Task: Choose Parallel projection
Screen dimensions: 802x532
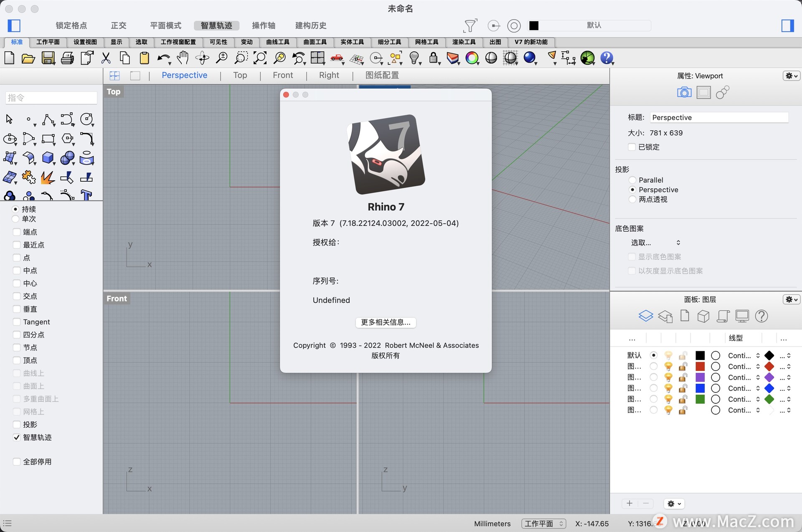Action: [632, 180]
